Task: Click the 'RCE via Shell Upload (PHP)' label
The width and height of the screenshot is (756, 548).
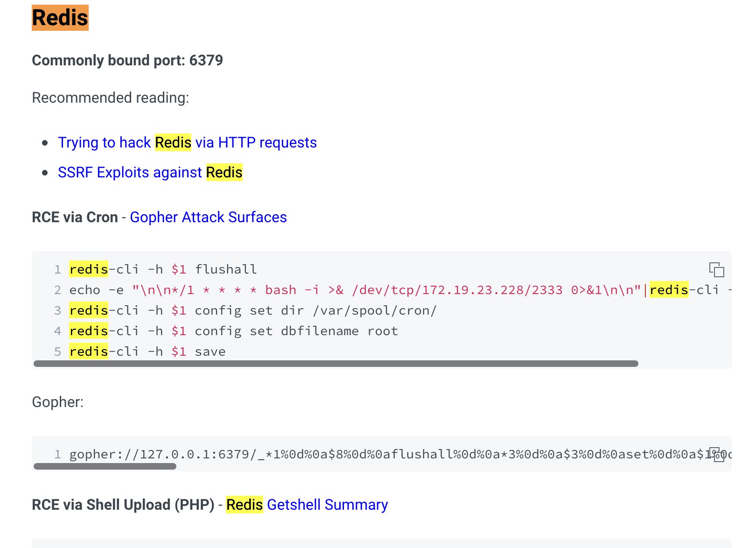Action: 123,505
